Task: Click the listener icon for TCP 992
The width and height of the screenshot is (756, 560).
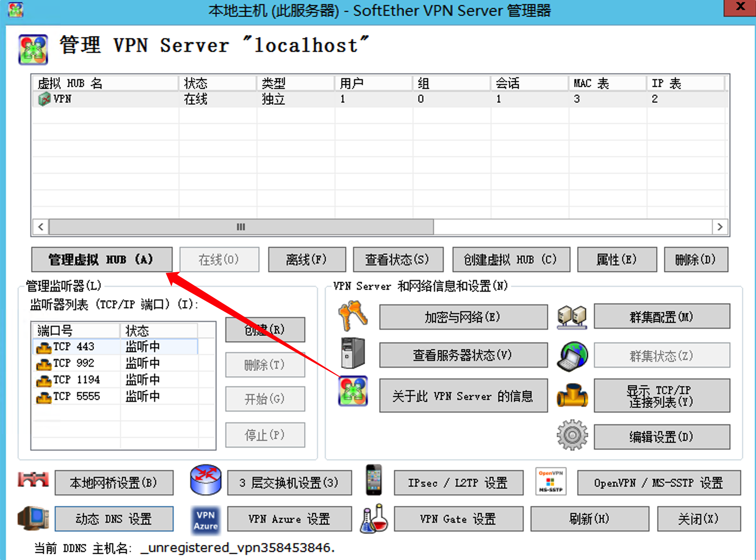Action: tap(44, 364)
